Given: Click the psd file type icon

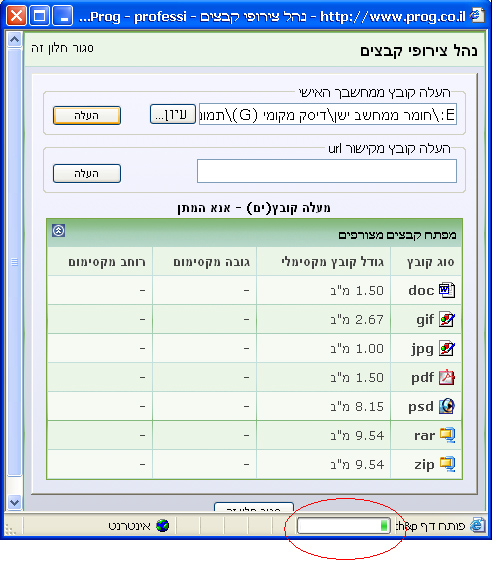Looking at the screenshot, I should tap(447, 406).
